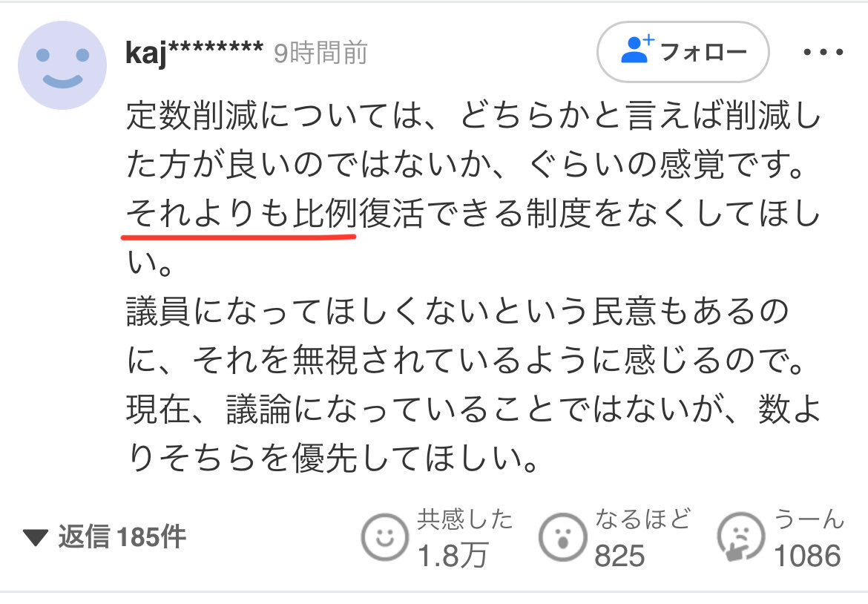
Task: Toggle the 共感した reaction label
Action: click(464, 520)
